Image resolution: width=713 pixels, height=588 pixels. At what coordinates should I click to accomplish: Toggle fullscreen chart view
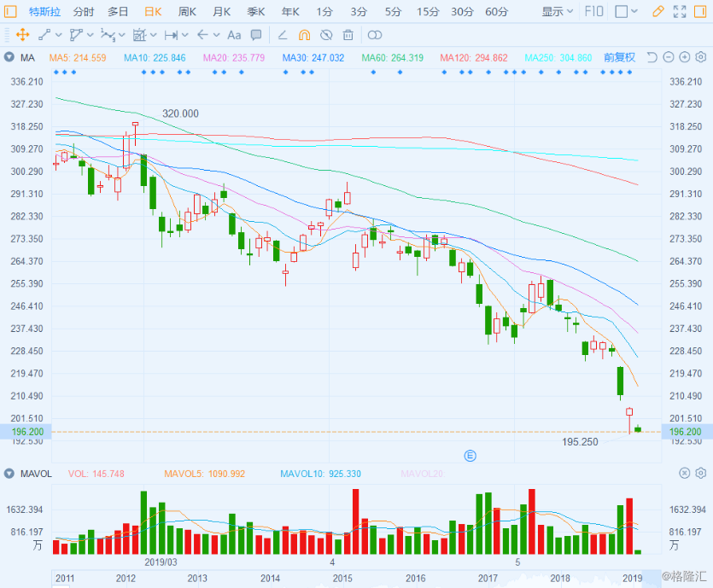680,11
